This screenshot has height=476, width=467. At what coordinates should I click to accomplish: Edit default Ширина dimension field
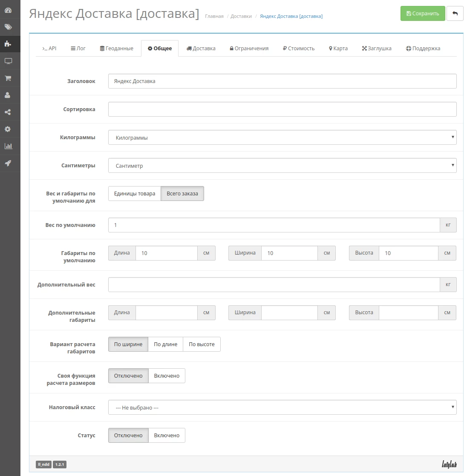[290, 253]
